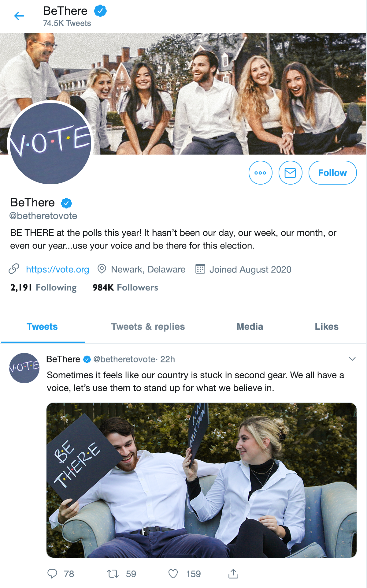Click the envelope message icon

290,173
